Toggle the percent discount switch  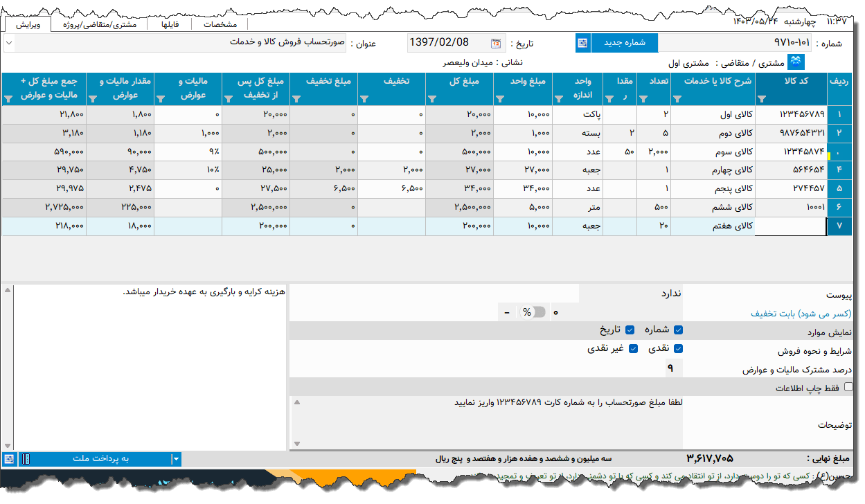click(x=533, y=312)
